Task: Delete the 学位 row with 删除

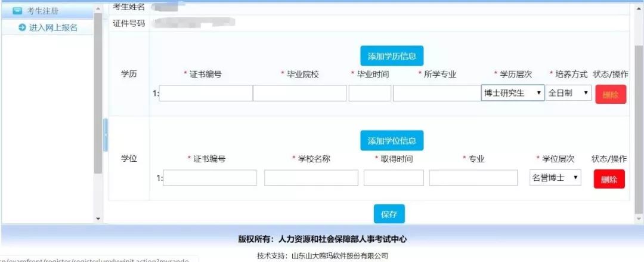Action: pyautogui.click(x=609, y=179)
